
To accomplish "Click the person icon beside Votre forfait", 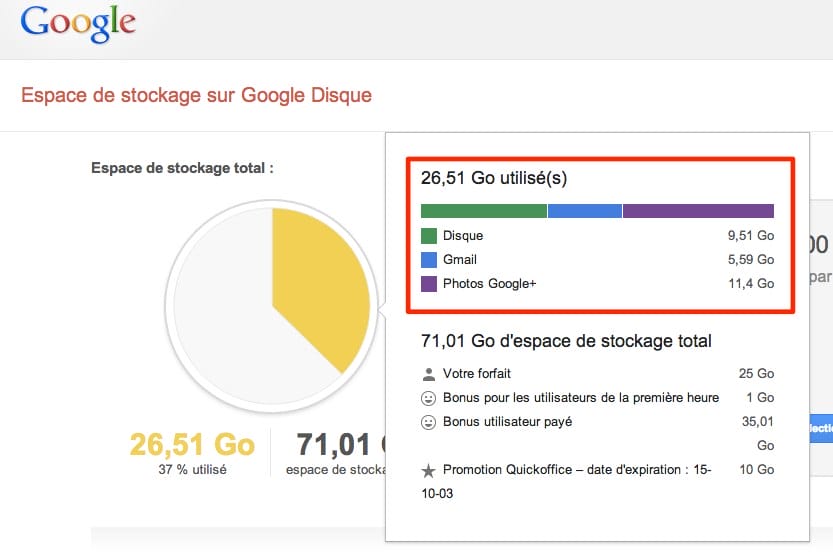I will pos(428,374).
